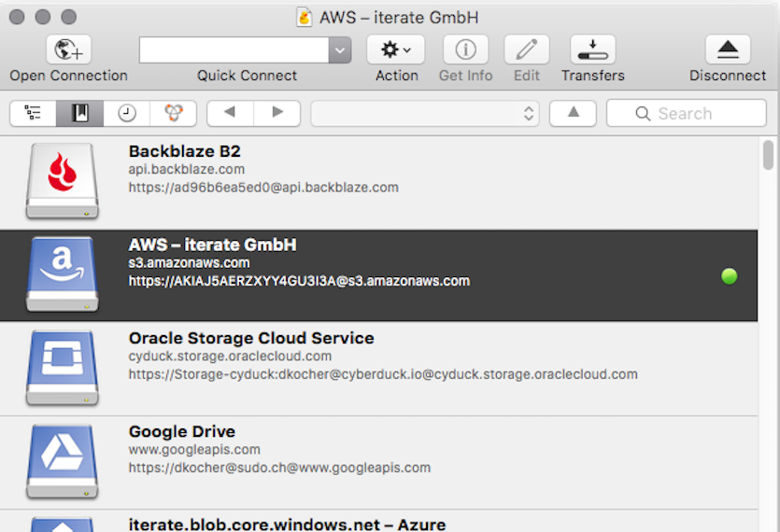Click the cyduck.storage.oraclecloud.com hostname text
Viewport: 780px width, 532px height.
pos(230,357)
